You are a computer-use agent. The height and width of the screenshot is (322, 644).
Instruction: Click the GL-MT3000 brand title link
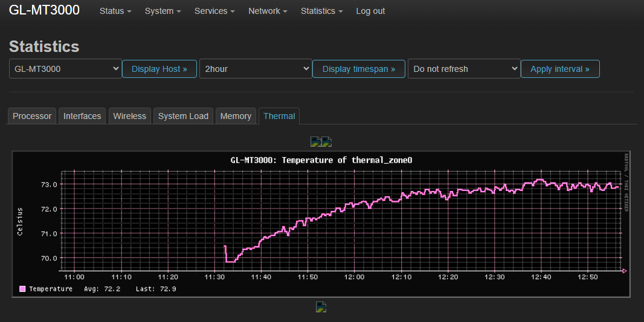44,10
